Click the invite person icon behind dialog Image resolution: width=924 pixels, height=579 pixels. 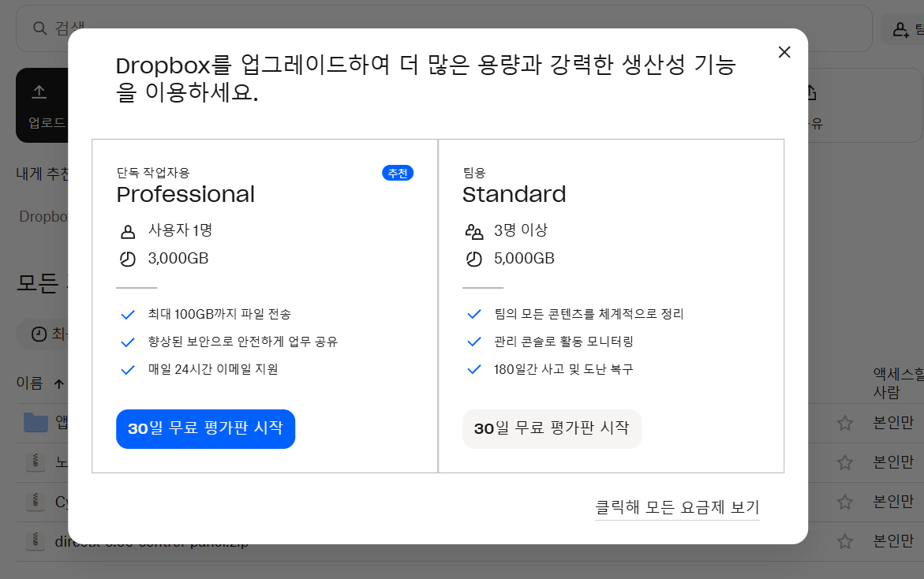900,29
